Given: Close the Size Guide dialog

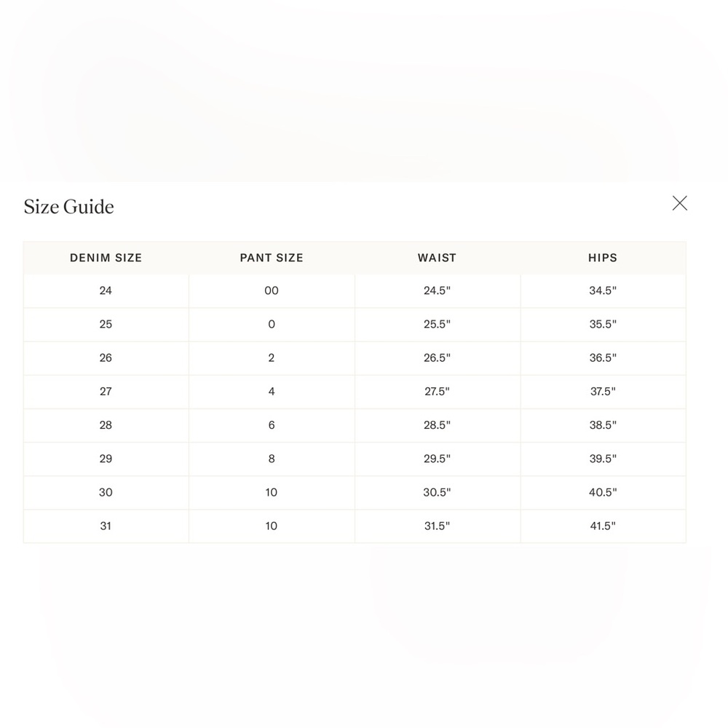Looking at the screenshot, I should point(679,203).
